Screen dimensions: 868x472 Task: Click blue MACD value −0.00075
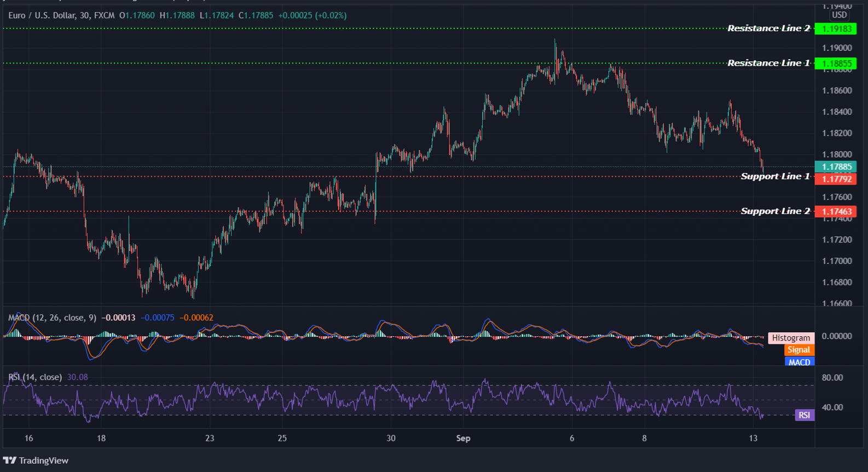tap(157, 318)
